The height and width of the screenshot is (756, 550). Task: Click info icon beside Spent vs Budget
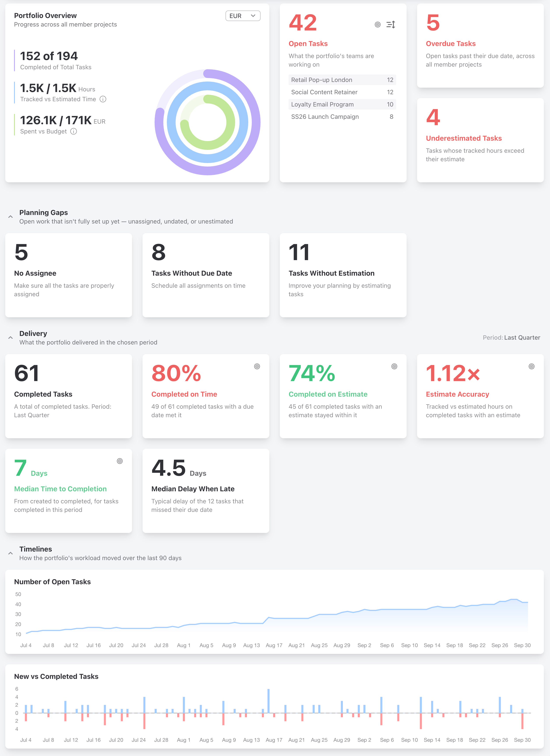[74, 131]
